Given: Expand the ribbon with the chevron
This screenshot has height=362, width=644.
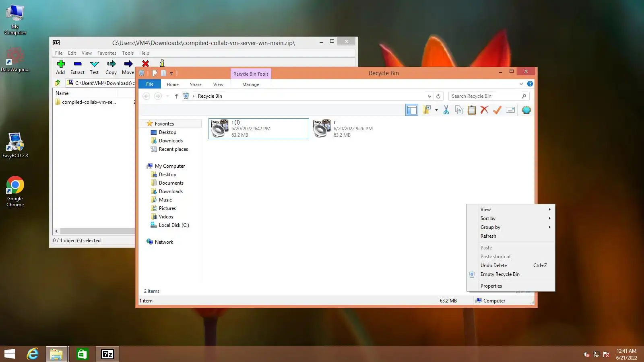Looking at the screenshot, I should 521,84.
